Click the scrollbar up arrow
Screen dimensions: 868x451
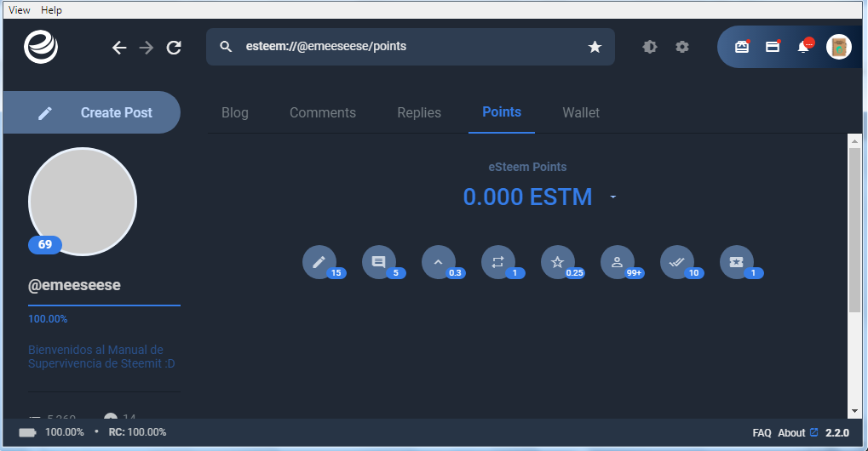(x=854, y=141)
